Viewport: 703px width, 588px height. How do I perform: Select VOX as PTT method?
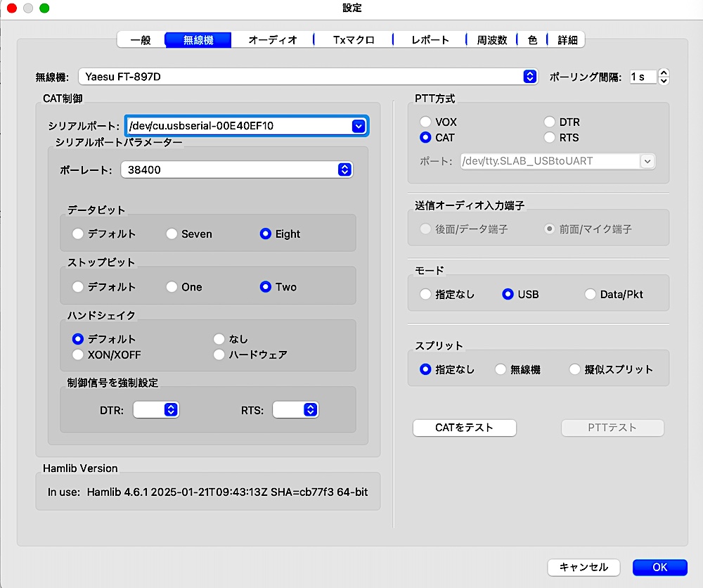pos(425,122)
